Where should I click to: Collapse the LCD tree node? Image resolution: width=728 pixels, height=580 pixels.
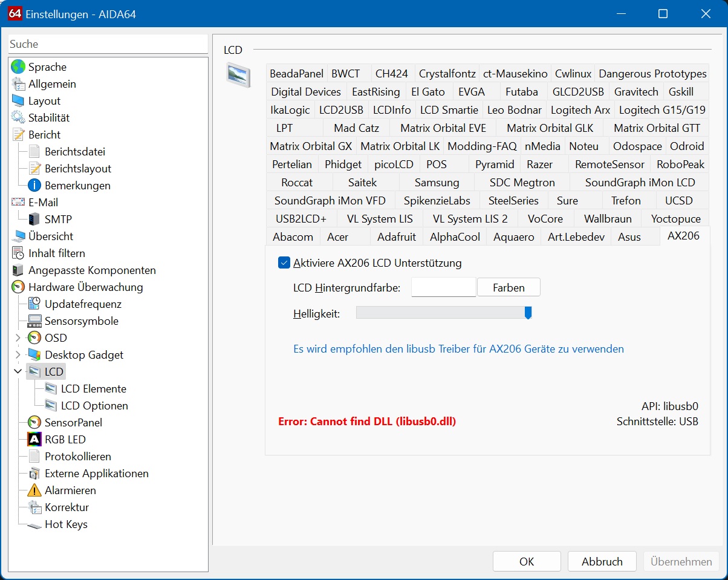tap(18, 372)
